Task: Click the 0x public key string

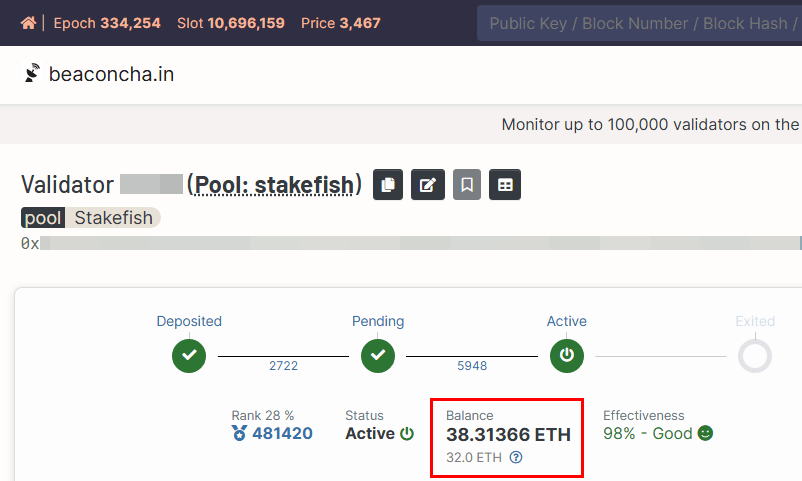Action: 411,243
